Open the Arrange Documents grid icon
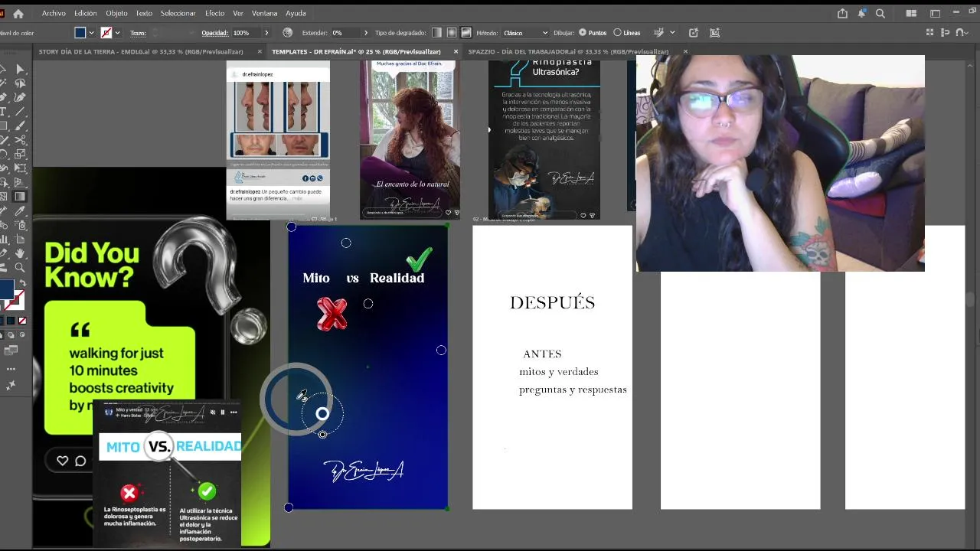The image size is (980, 551). click(x=911, y=13)
